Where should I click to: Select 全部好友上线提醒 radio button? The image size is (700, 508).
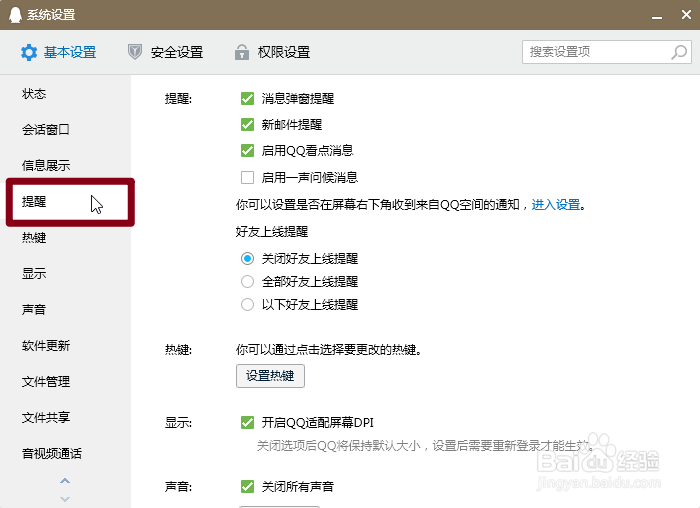pos(247,282)
